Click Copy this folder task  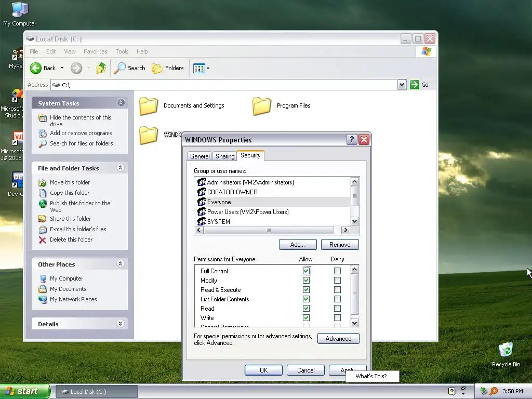click(70, 193)
